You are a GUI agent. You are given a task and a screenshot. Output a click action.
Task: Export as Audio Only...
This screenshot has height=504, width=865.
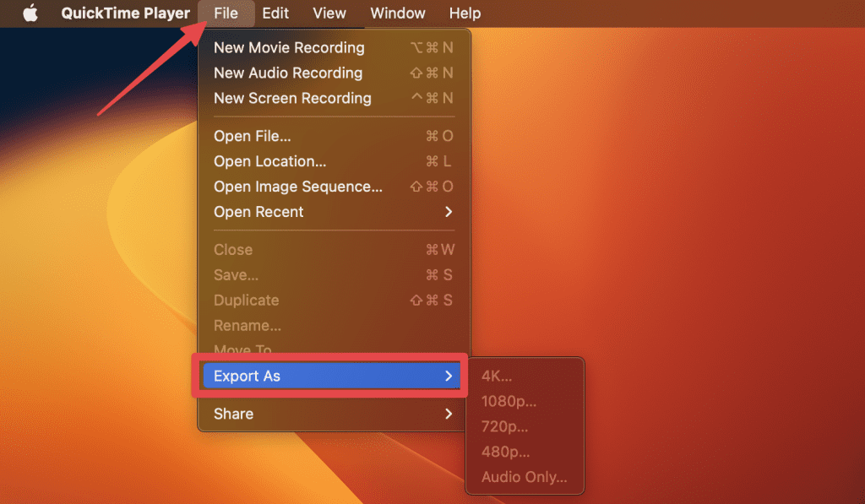[x=525, y=477]
